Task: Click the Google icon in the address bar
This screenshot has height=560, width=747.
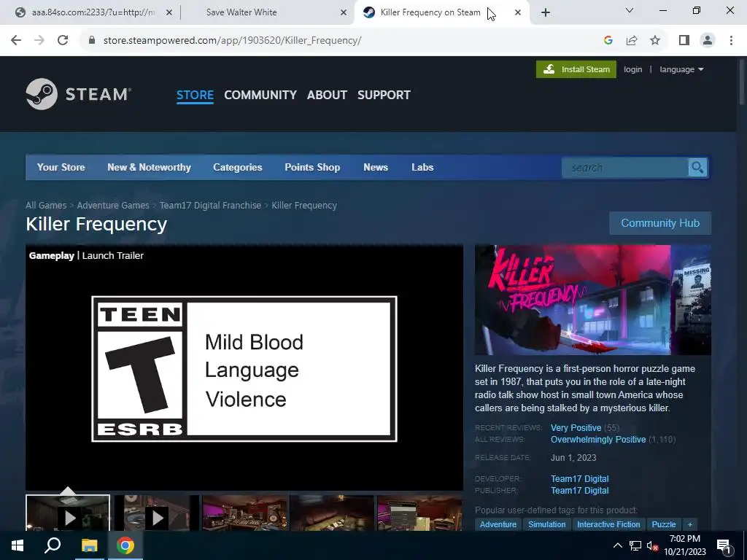Action: 608,41
